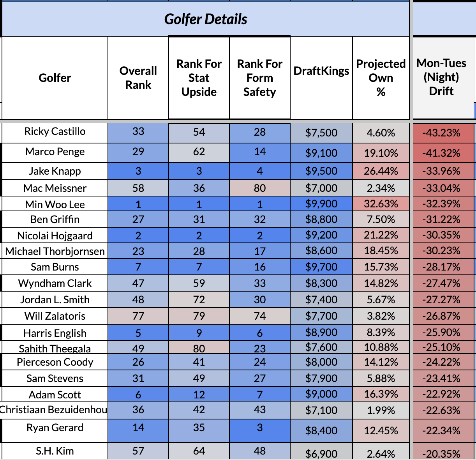Select the Mon-Tues (Night) Drift header
The width and height of the screenshot is (476, 460).
[441, 77]
